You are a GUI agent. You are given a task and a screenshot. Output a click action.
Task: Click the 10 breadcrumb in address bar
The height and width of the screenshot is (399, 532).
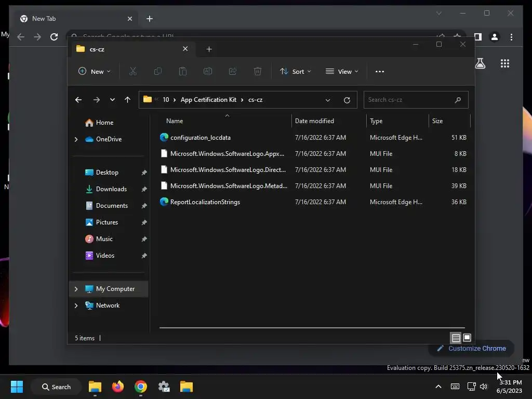click(x=166, y=100)
